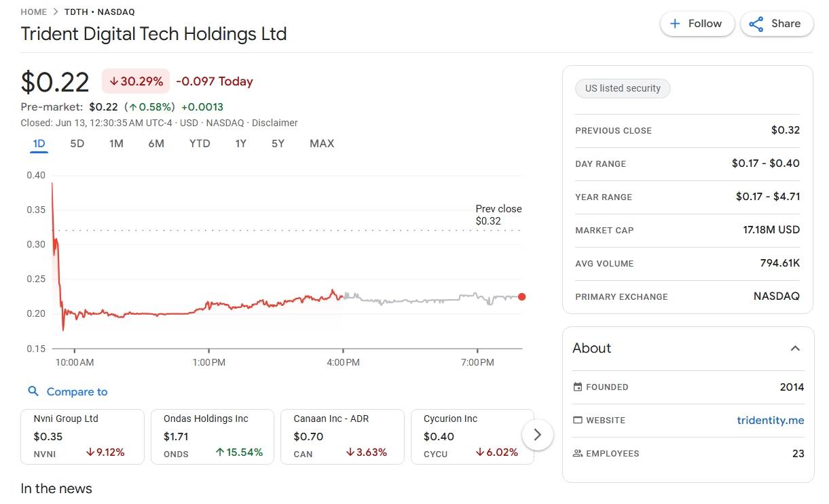Click the About heading text
829x504 pixels.
point(592,348)
